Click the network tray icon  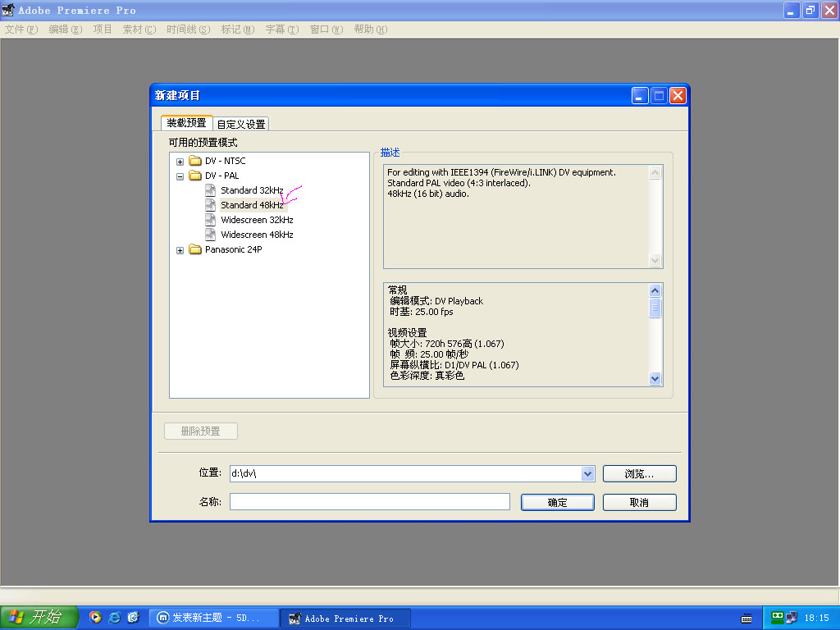[792, 618]
